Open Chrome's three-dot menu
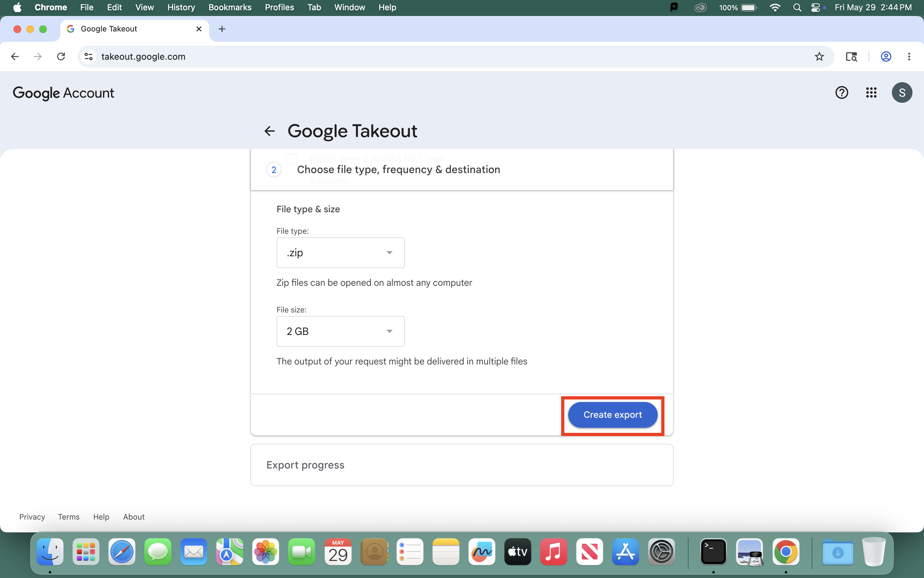Viewport: 924px width, 578px height. pos(909,57)
